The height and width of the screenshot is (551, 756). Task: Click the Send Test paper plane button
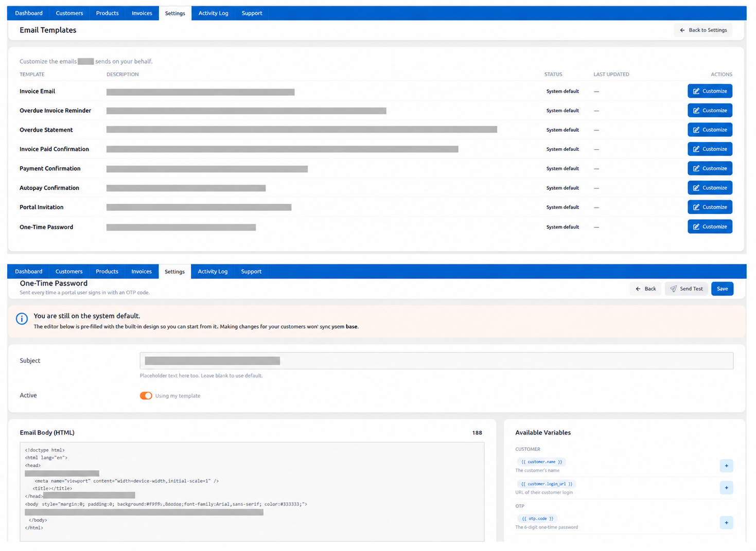point(687,289)
